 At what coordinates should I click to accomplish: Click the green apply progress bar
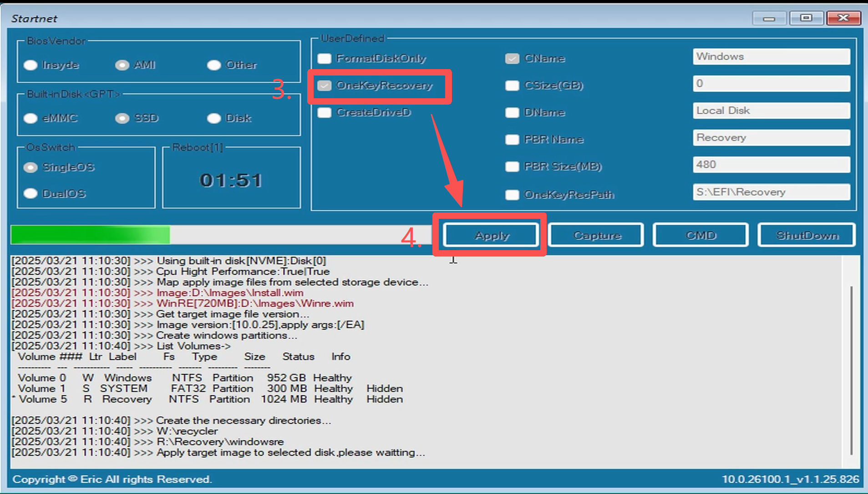coord(222,235)
